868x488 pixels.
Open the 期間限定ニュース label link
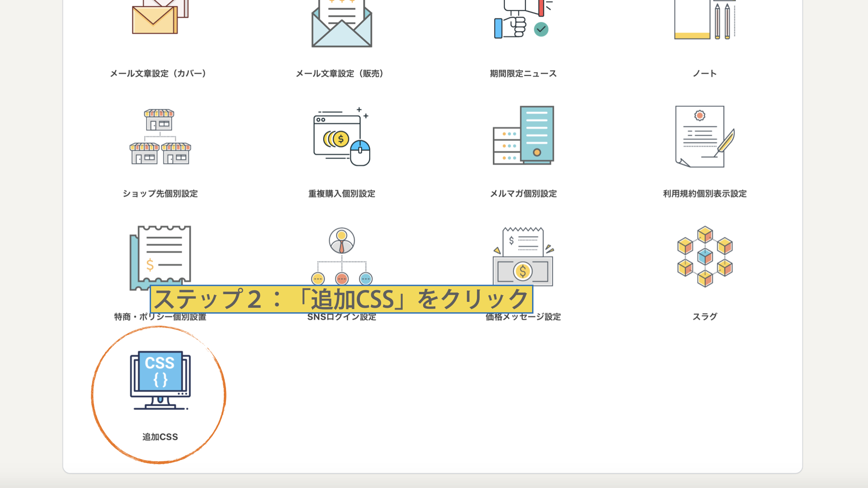click(523, 74)
